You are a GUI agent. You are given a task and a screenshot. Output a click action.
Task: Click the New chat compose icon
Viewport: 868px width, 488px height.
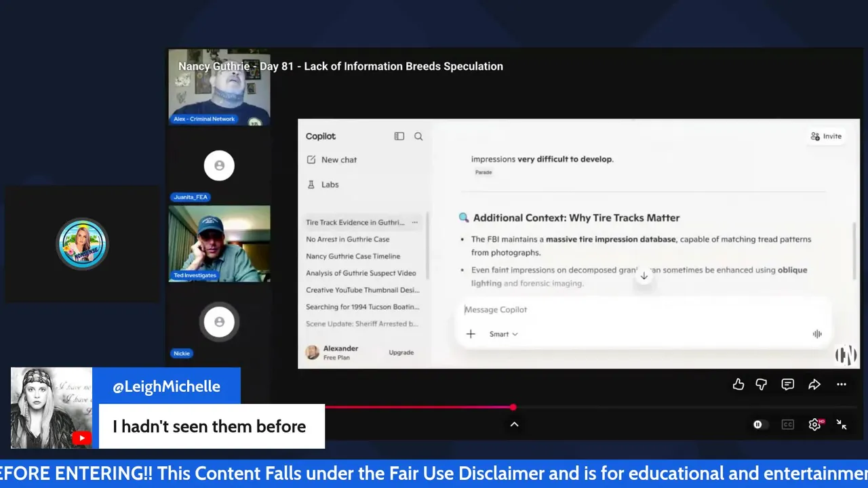(x=311, y=160)
